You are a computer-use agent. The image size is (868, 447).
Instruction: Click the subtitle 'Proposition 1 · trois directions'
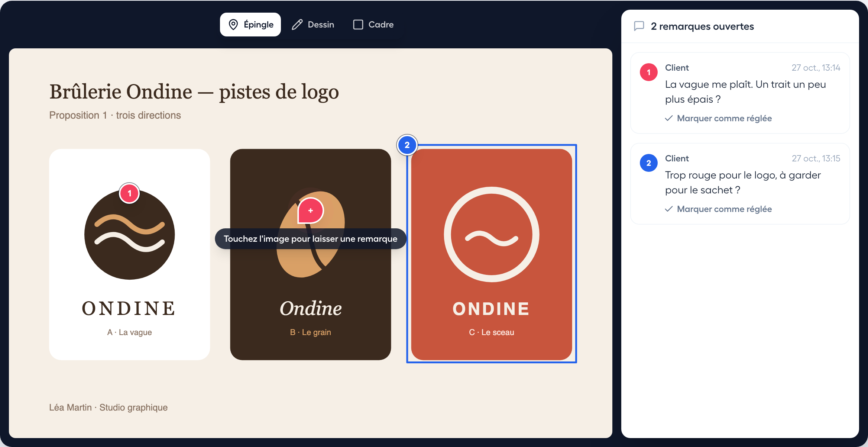click(x=115, y=115)
